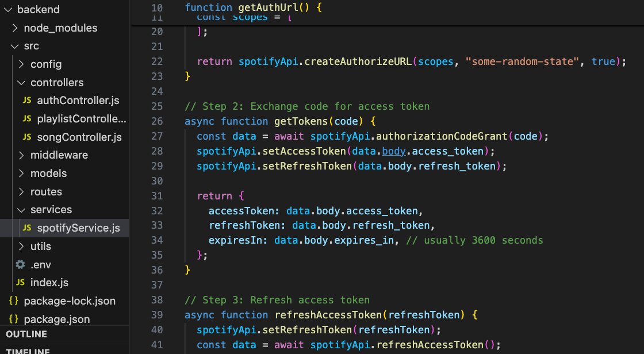The image size is (644, 354).
Task: Open the playlistController file in explorer
Action: (x=81, y=119)
